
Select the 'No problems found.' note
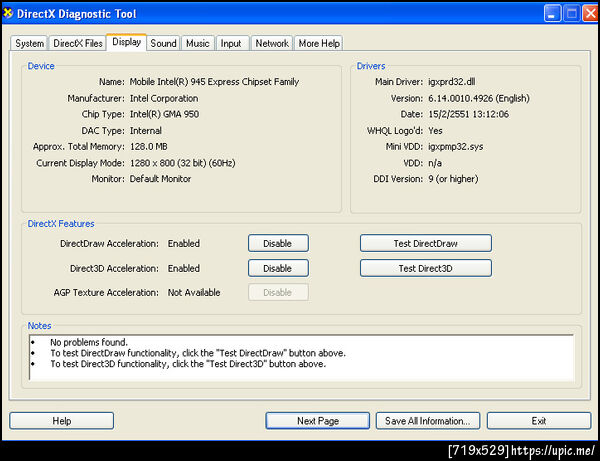point(89,342)
